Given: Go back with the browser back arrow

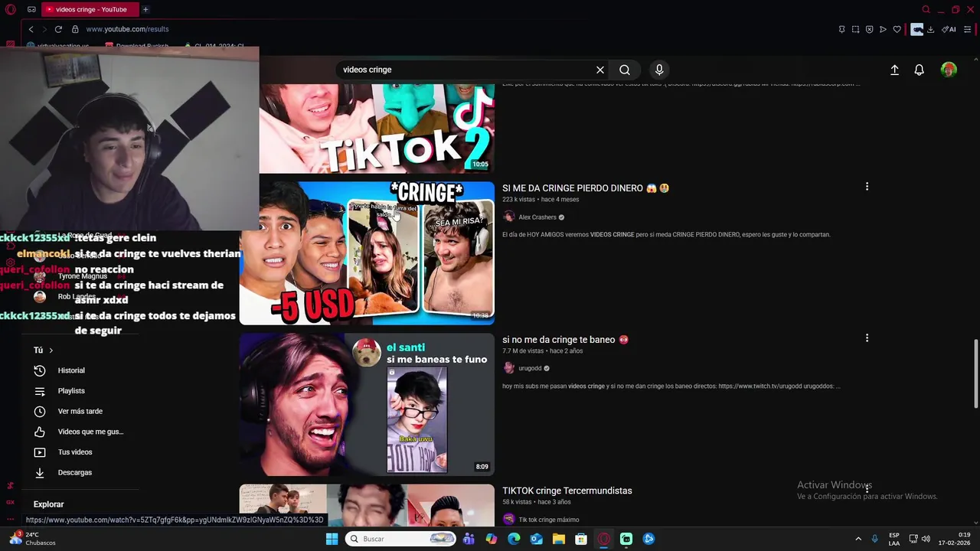Looking at the screenshot, I should [31, 29].
